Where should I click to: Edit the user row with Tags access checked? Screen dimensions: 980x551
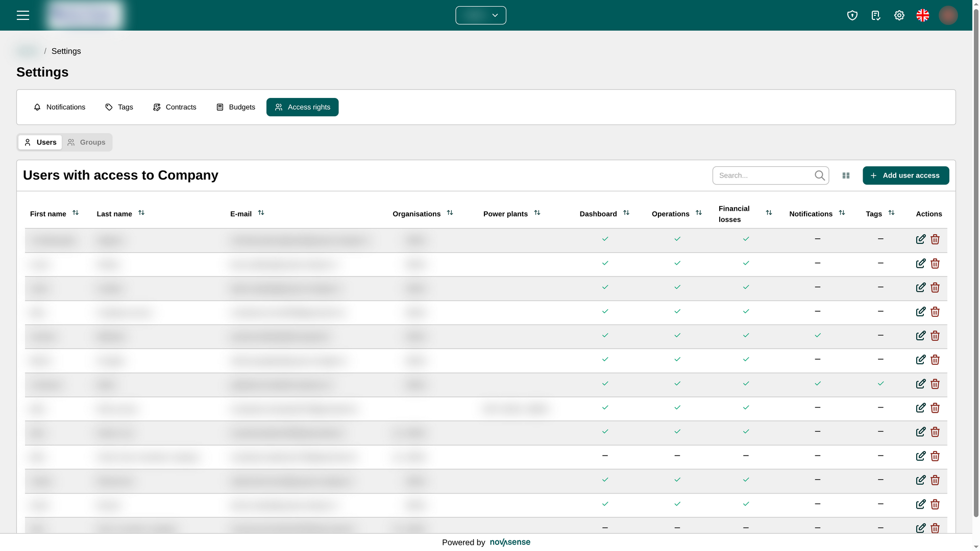pyautogui.click(x=921, y=384)
